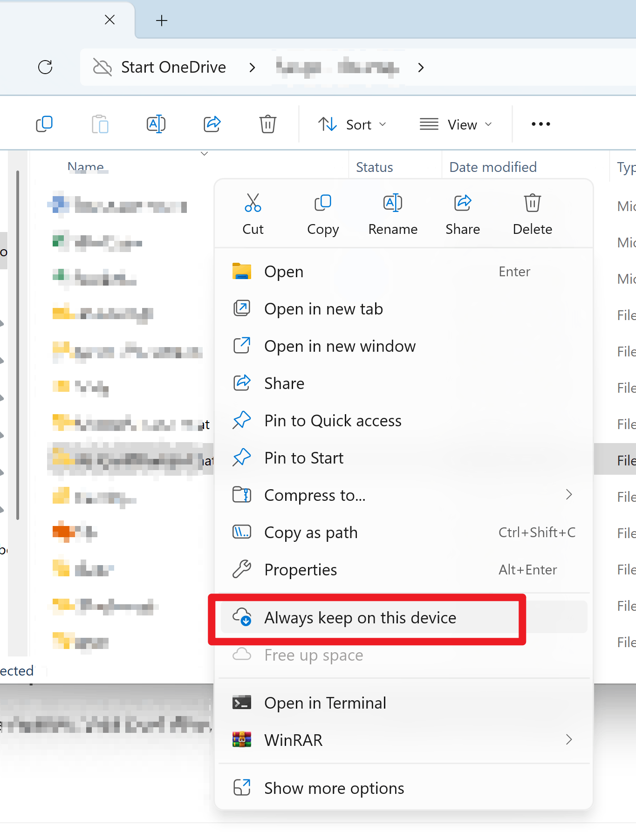The height and width of the screenshot is (840, 636).
Task: Click chevron after Start OneDrive breadcrumb
Action: point(253,68)
